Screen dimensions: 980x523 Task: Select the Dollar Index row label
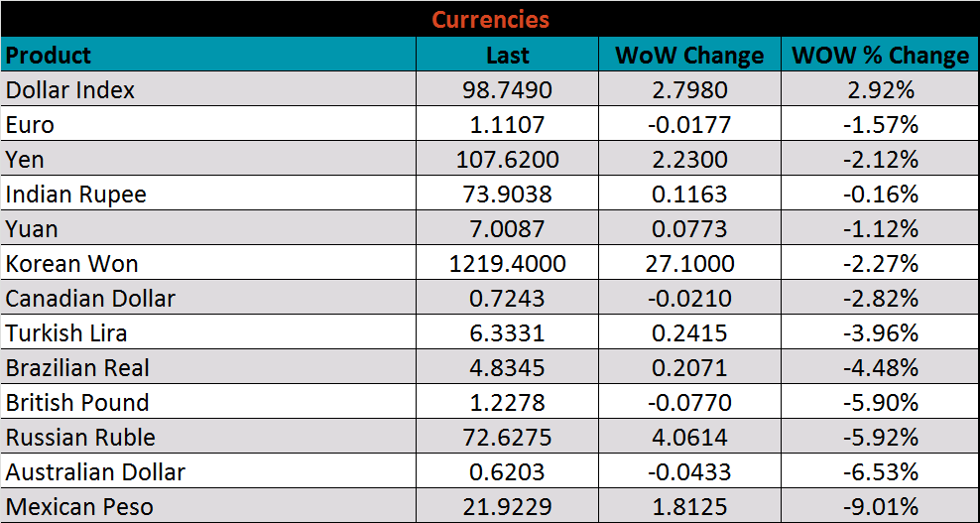[70, 90]
